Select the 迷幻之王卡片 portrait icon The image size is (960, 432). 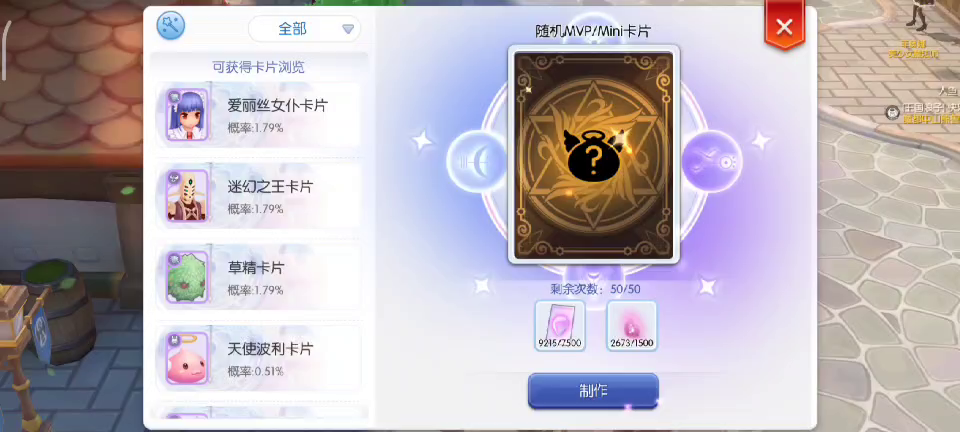[187, 196]
